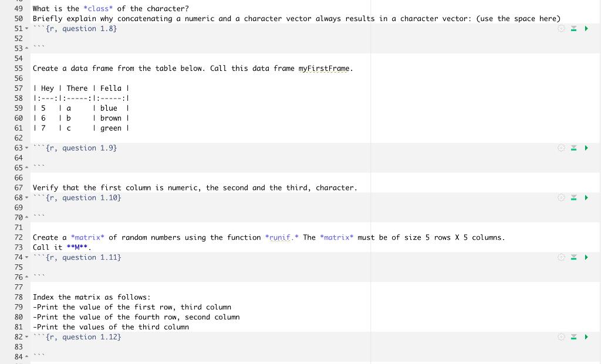The height and width of the screenshot is (364, 601).
Task: Run all chunks above question 1.10
Action: point(574,198)
